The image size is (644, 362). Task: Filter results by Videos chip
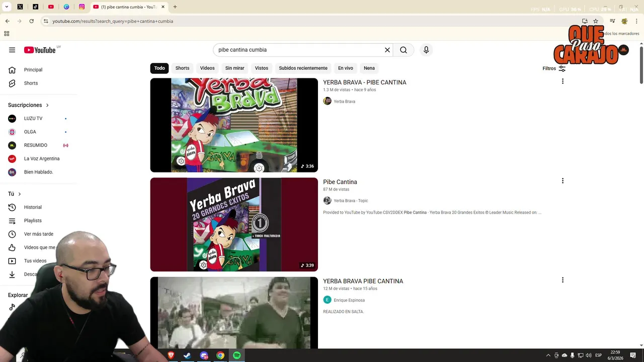pyautogui.click(x=207, y=68)
